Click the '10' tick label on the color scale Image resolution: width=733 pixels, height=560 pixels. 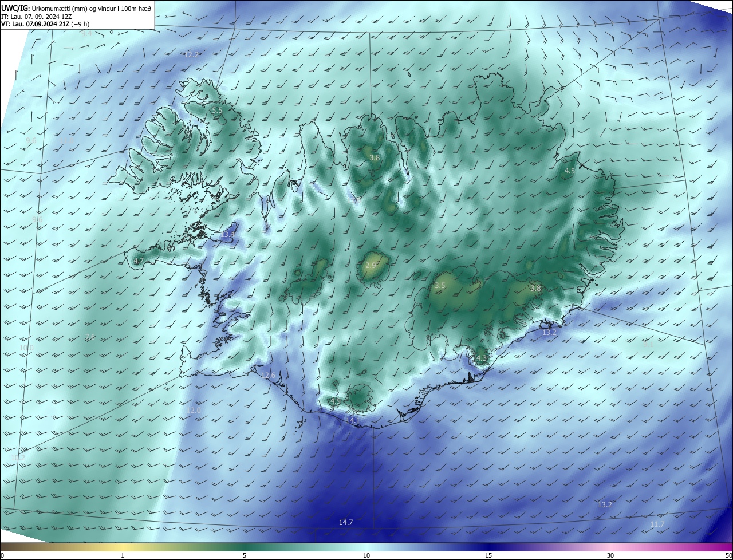click(366, 556)
